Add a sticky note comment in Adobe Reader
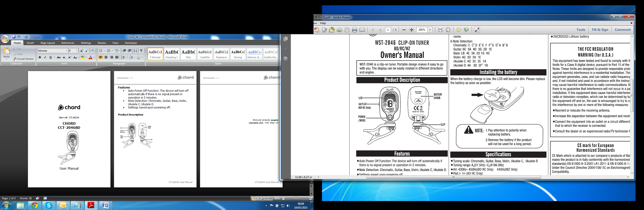Viewport: 644px width, 210px height. pyautogui.click(x=459, y=30)
